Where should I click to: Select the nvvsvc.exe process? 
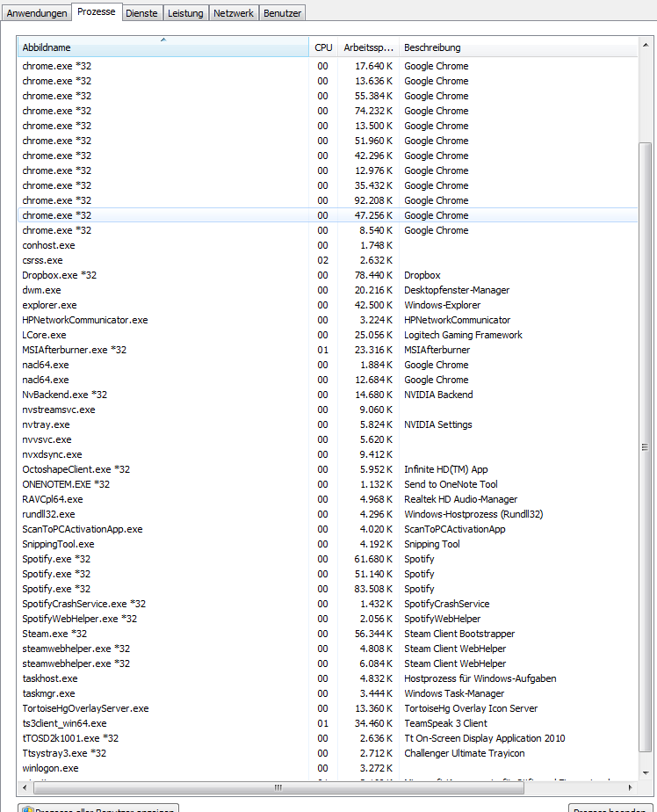(328, 439)
